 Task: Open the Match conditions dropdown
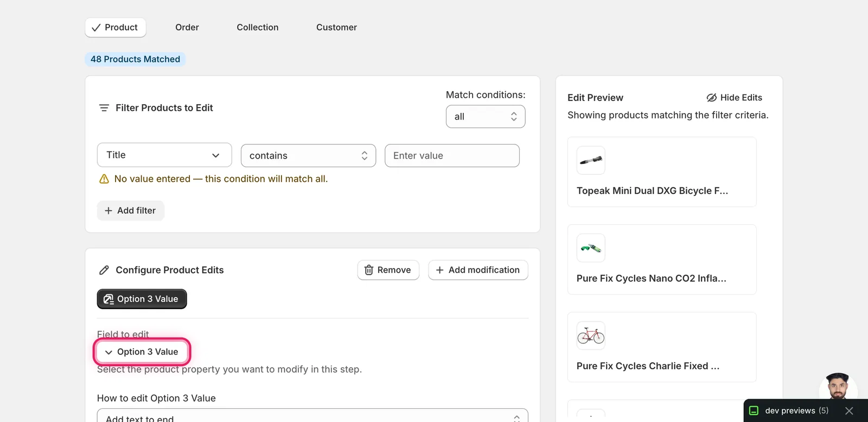[486, 117]
